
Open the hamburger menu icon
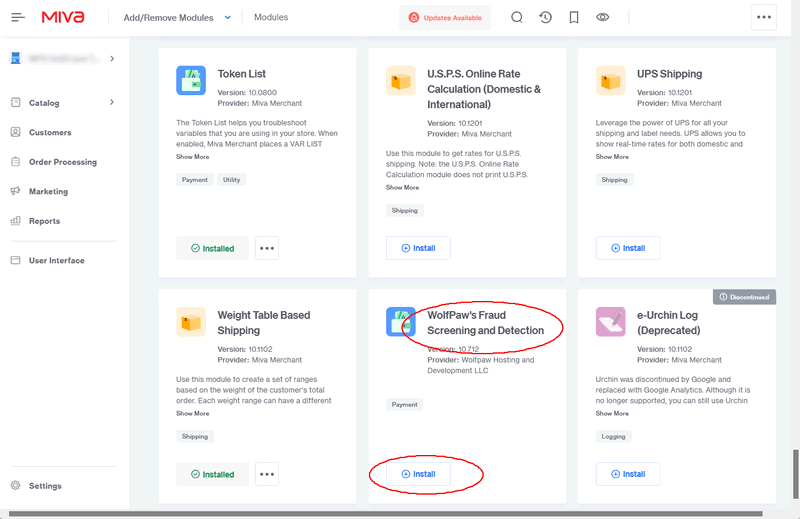pyautogui.click(x=18, y=17)
